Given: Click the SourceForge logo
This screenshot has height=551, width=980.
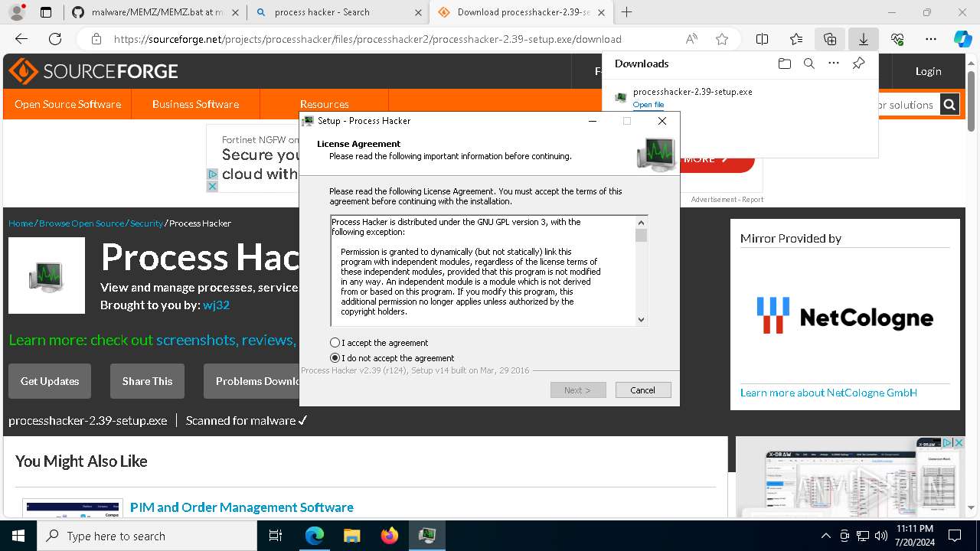Looking at the screenshot, I should 93,71.
